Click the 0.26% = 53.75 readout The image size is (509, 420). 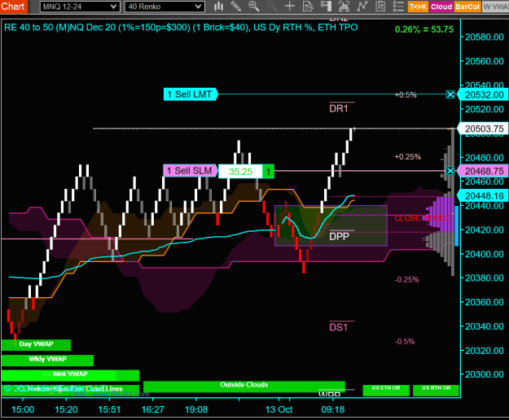(424, 29)
